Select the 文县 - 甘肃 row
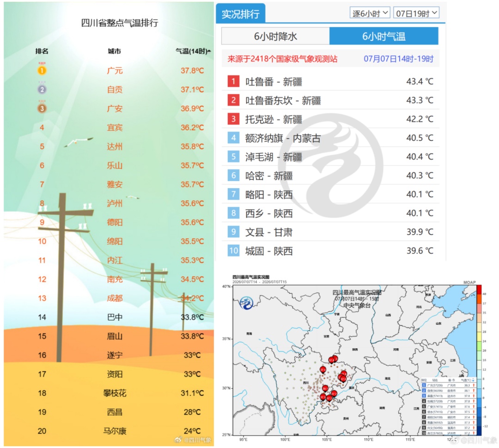 coord(330,232)
